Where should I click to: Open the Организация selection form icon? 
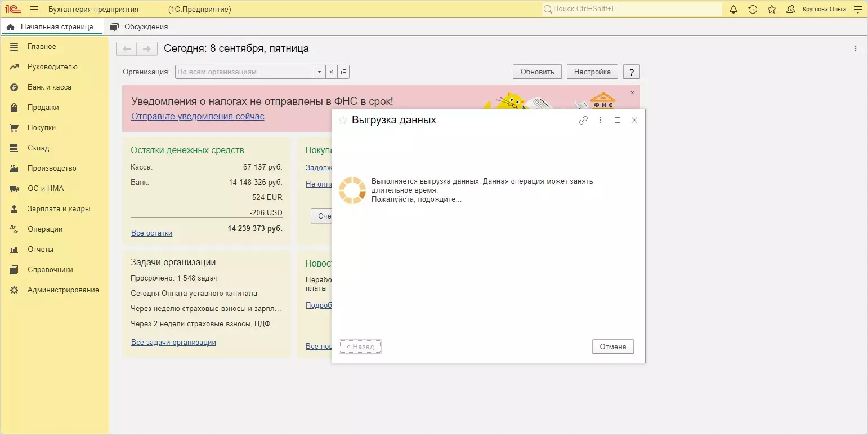point(343,72)
